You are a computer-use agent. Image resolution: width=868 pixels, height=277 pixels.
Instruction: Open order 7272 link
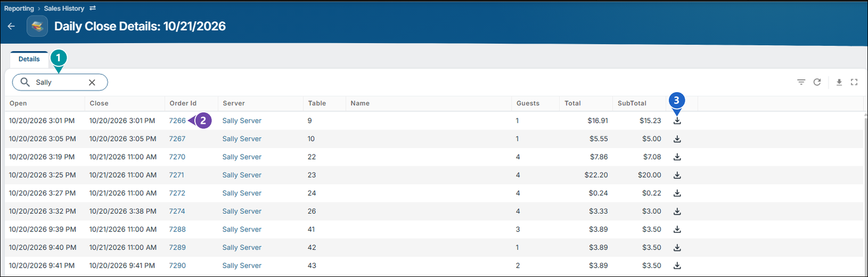177,193
